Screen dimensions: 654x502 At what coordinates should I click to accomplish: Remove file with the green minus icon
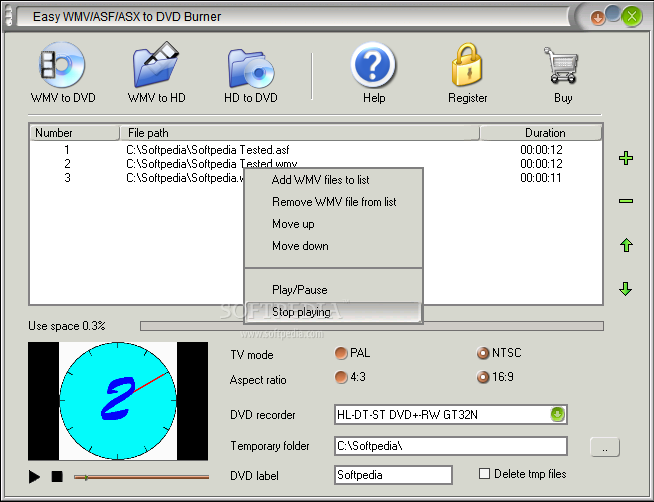click(x=626, y=201)
